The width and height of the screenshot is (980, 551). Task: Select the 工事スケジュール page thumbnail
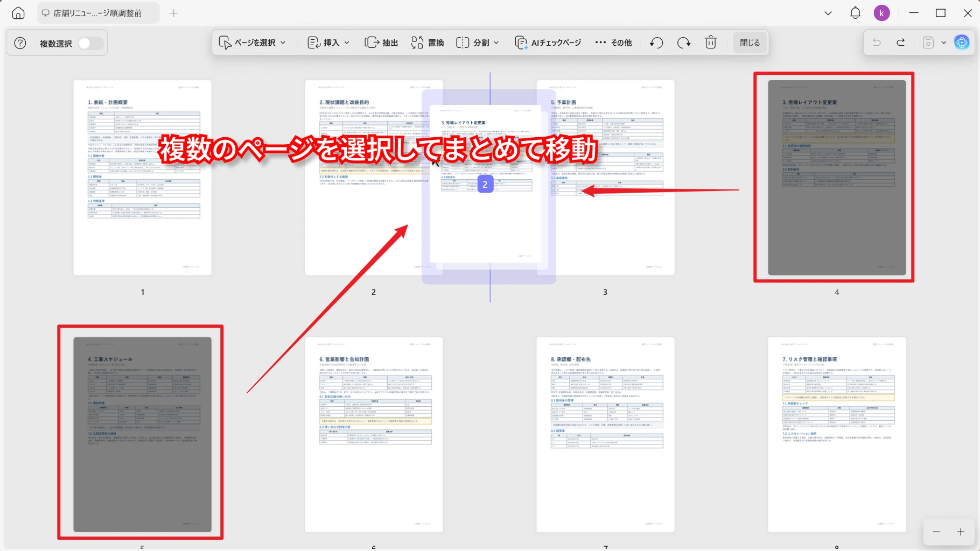pos(143,435)
